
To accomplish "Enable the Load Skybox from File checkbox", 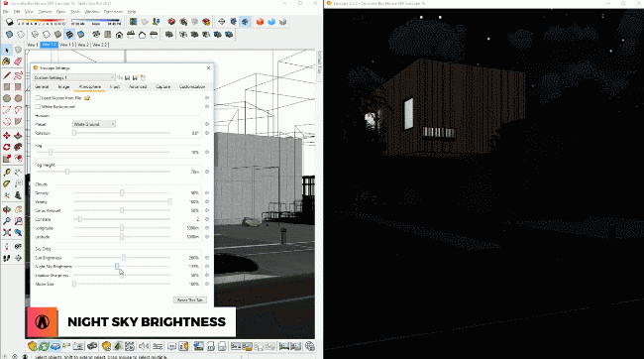I will [38, 98].
